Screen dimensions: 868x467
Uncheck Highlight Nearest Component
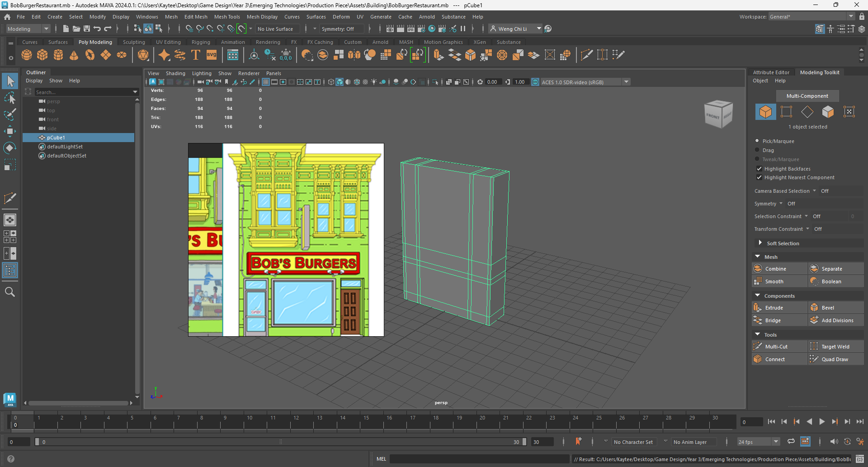[x=759, y=177]
